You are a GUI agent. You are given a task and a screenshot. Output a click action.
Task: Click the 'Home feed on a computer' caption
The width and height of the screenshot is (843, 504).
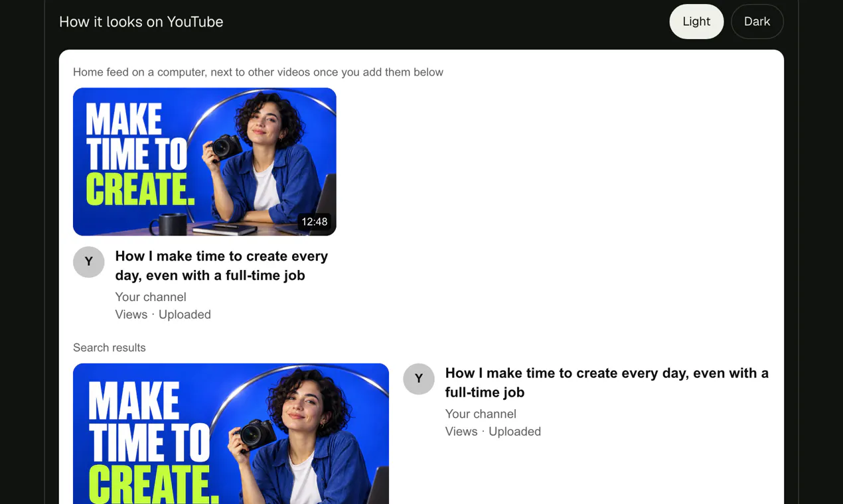coord(258,72)
